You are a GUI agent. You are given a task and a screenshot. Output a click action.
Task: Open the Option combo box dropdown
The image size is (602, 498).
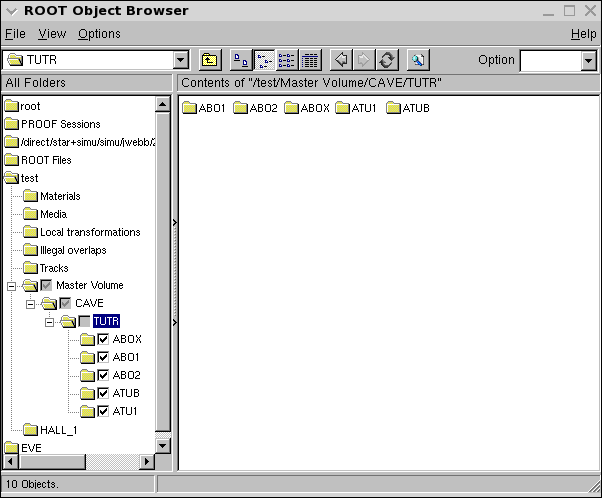pos(589,60)
